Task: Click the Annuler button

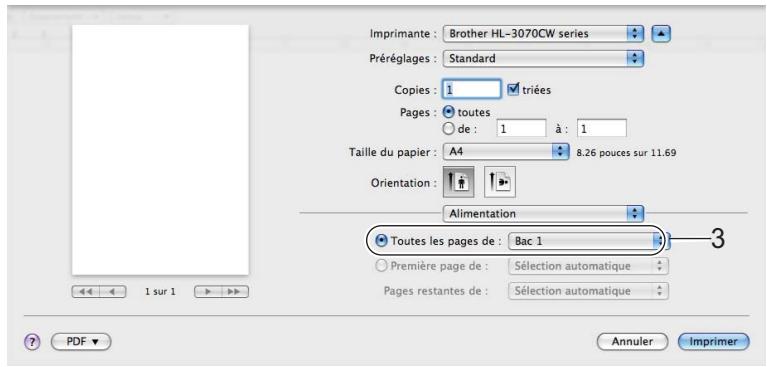Action: click(632, 342)
